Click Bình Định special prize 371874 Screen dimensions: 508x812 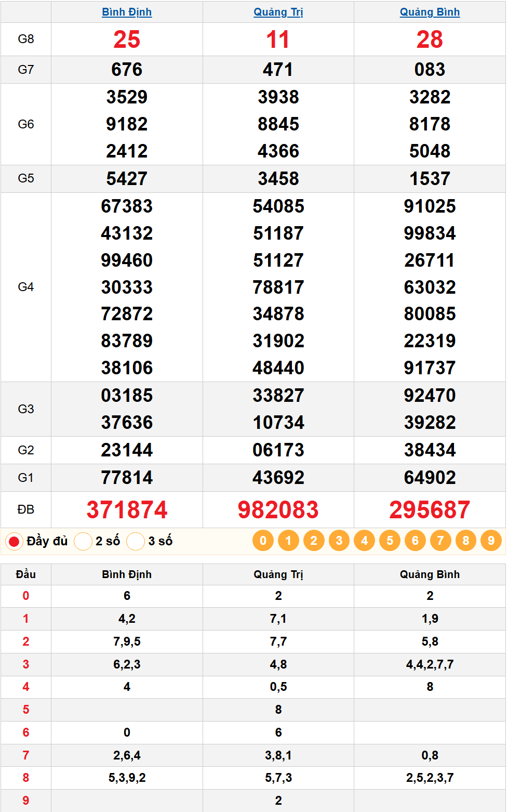tap(127, 509)
